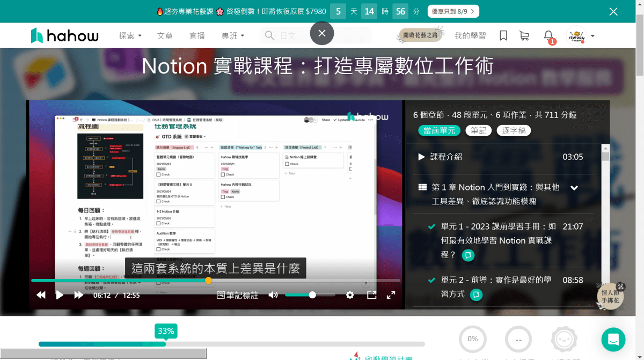Image resolution: width=644 pixels, height=360 pixels.
Task: Click the 優惠只到 8/9 button
Action: [x=453, y=11]
